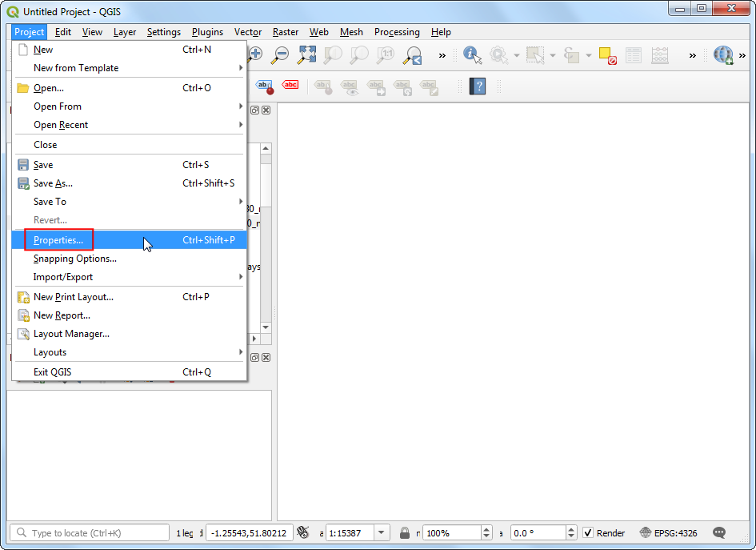Click the rotation 0.0 ° field
756x550 pixels.
[x=538, y=532]
